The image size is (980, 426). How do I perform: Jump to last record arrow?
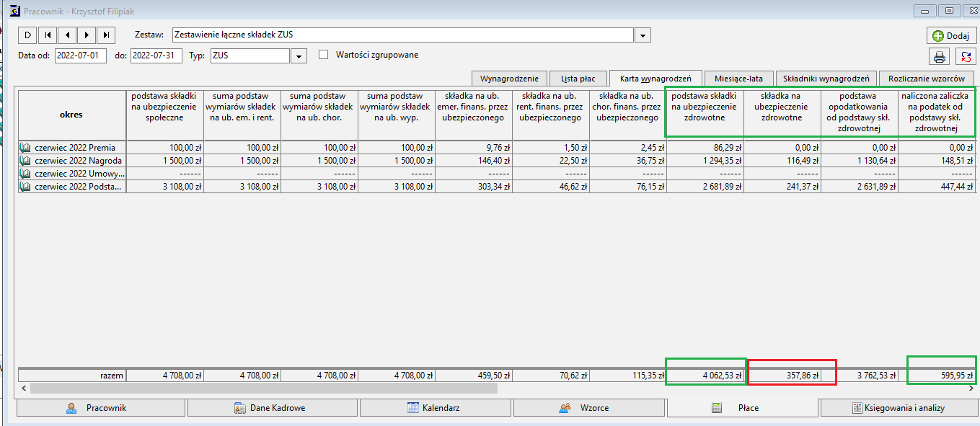[x=107, y=35]
